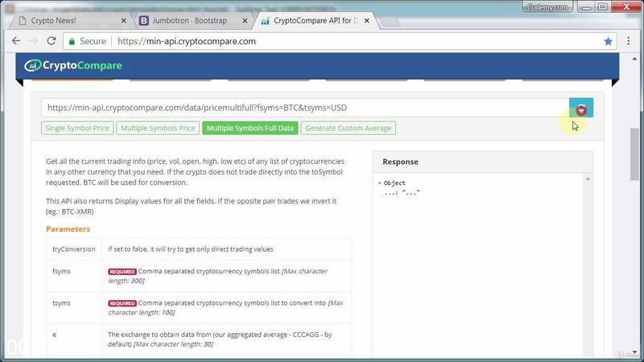Image resolution: width=644 pixels, height=362 pixels.
Task: Click the green Secure padlock icon
Action: [x=72, y=41]
